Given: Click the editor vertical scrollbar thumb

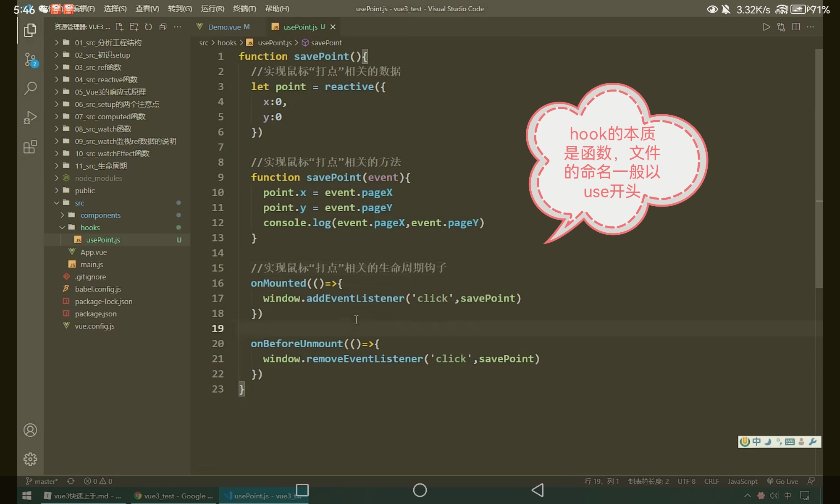Looking at the screenshot, I should pyautogui.click(x=819, y=168).
